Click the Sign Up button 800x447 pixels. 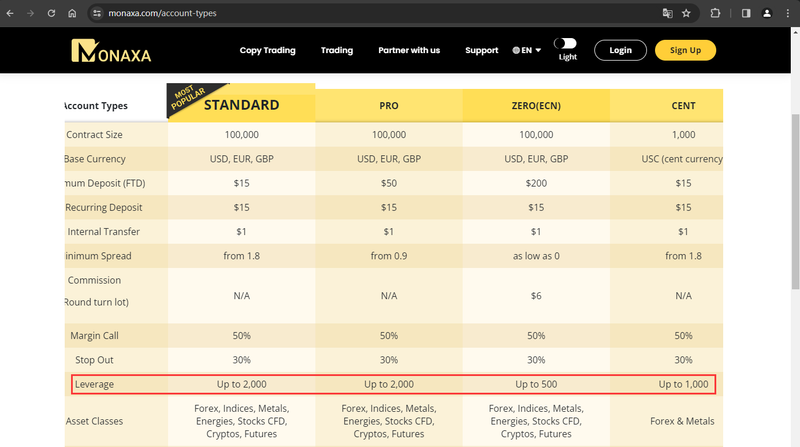click(685, 50)
